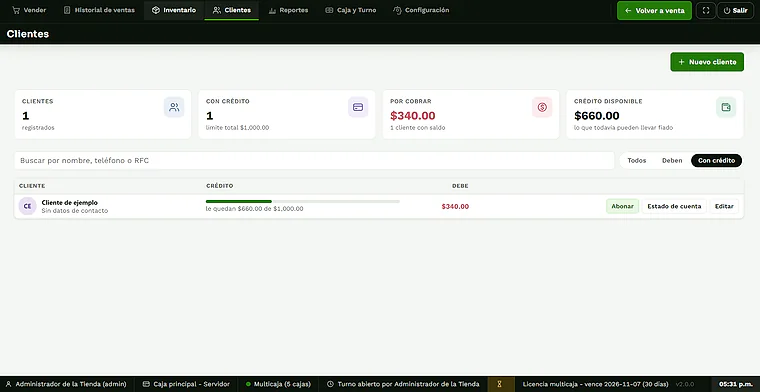This screenshot has height=392, width=760.
Task: Click Multicaja (5 cajas) status indicator
Action: tap(278, 384)
